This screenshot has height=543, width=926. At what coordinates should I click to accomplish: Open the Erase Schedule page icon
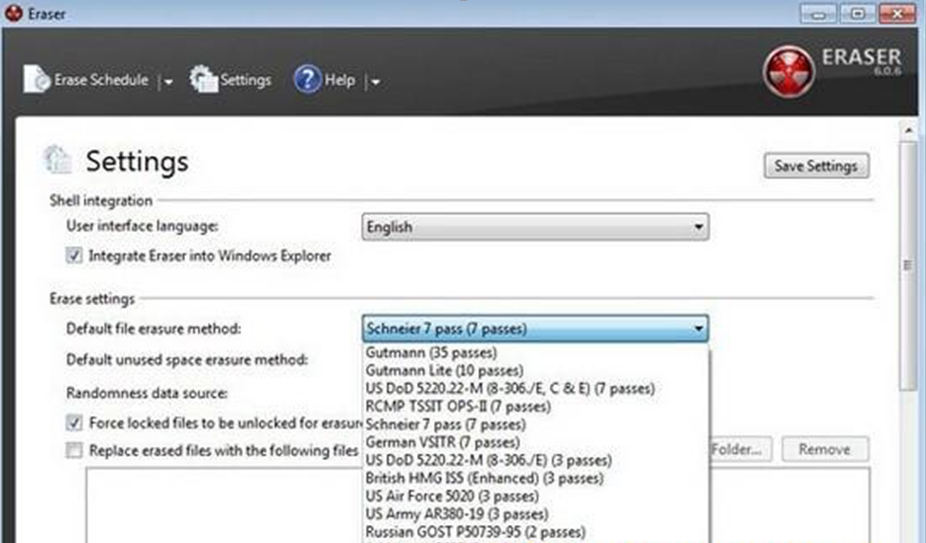[36, 79]
